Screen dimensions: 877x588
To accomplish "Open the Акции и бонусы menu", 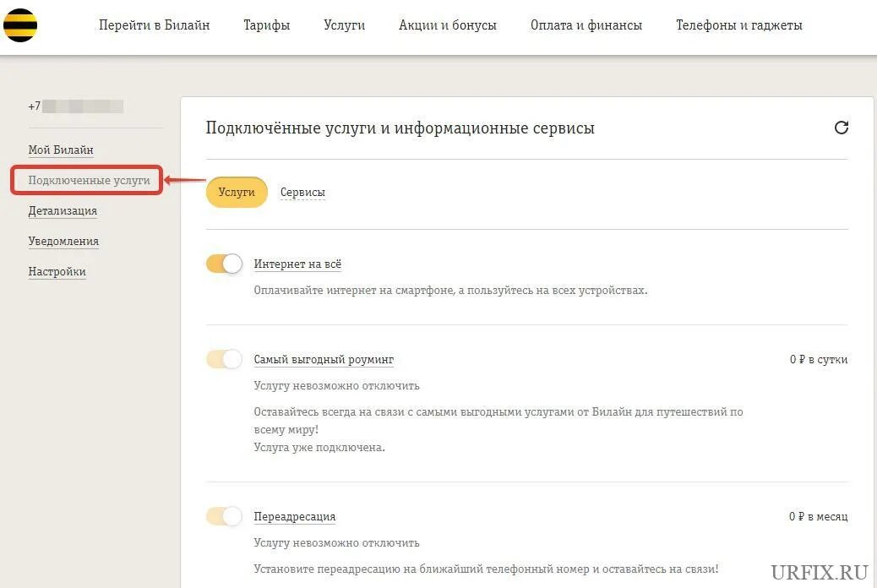I will 448,25.
